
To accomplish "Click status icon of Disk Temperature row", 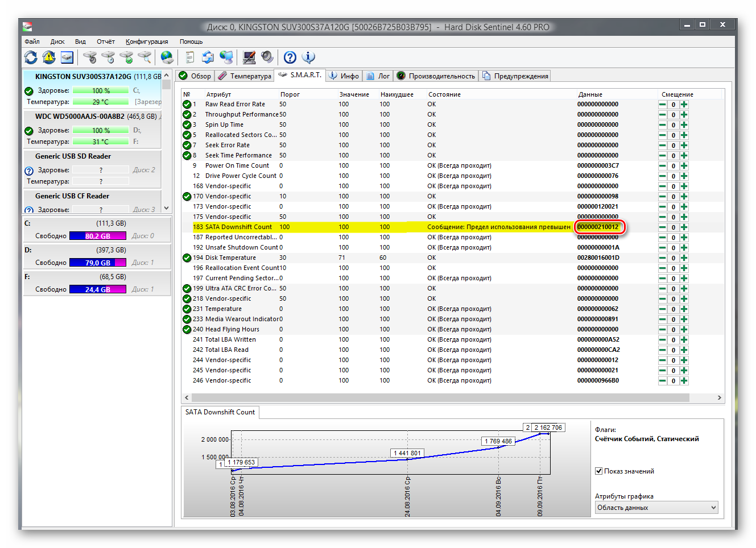I will tap(187, 258).
